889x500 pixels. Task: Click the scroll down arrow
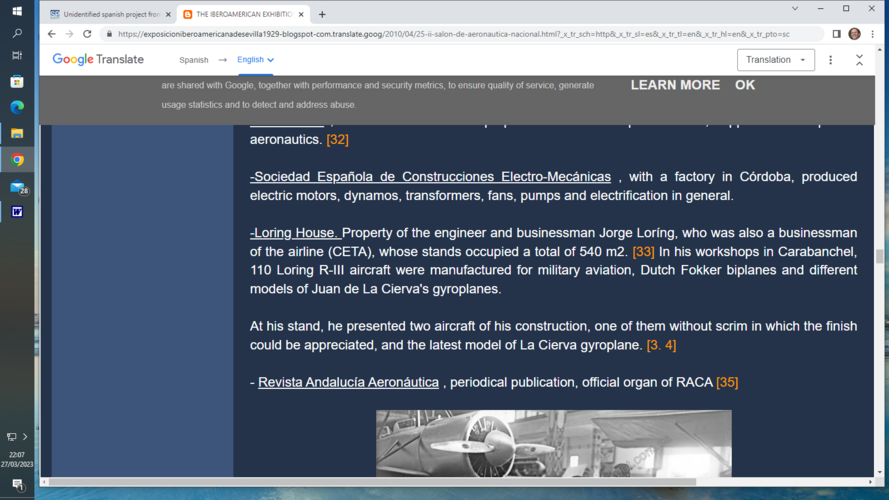[x=879, y=473]
